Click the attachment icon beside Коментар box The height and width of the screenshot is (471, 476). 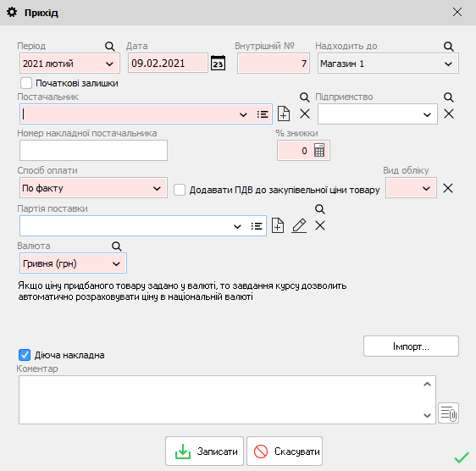tap(448, 413)
